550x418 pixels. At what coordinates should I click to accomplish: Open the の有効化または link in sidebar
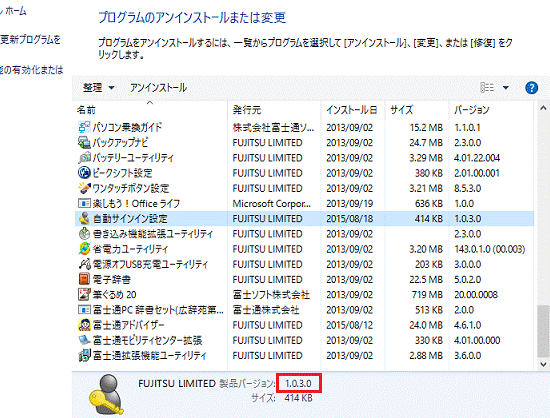pos(32,70)
